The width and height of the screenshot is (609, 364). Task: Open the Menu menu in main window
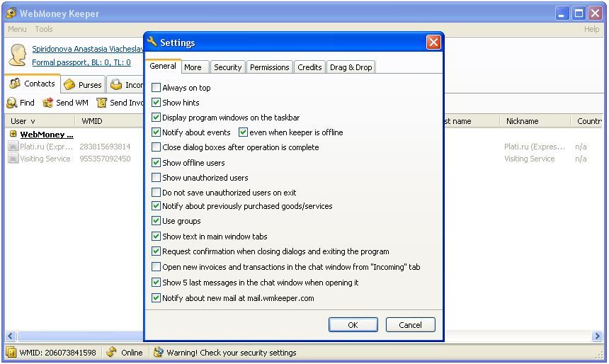[17, 29]
